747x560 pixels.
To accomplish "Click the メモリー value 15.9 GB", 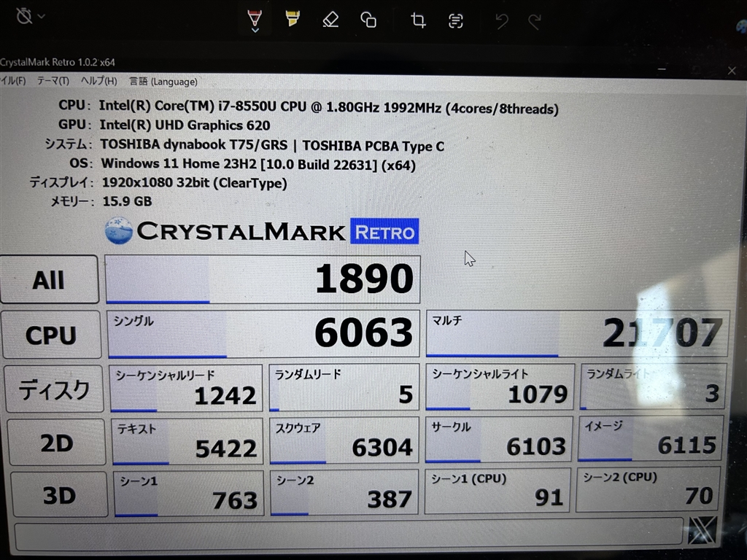I will [x=127, y=201].
